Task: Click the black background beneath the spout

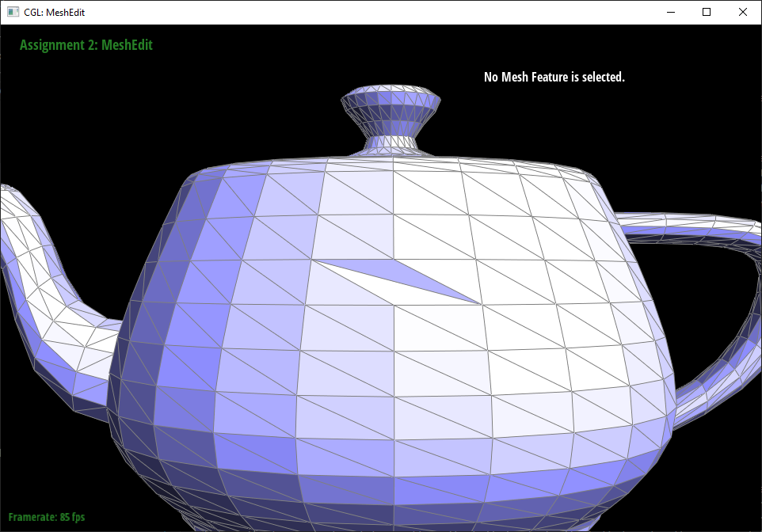Action: pos(48,459)
